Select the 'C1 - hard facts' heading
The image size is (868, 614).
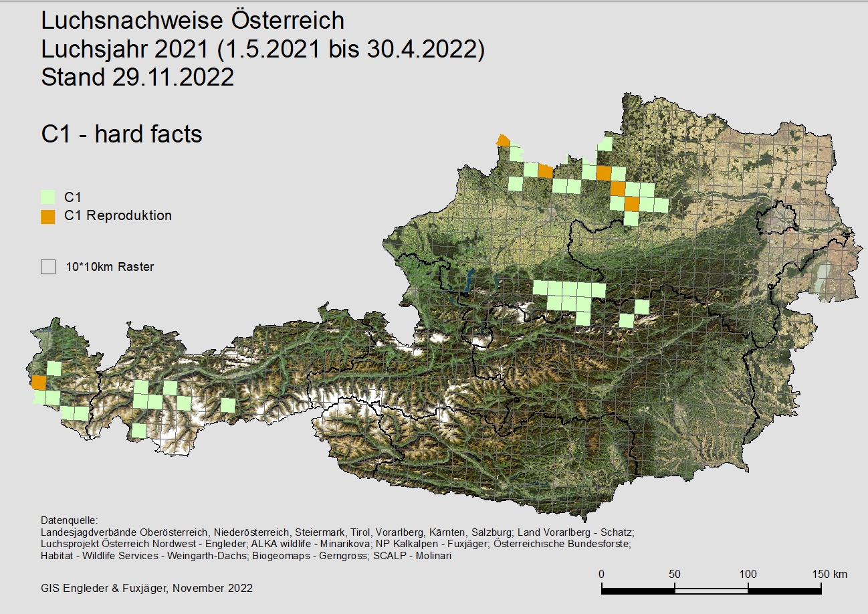point(121,134)
